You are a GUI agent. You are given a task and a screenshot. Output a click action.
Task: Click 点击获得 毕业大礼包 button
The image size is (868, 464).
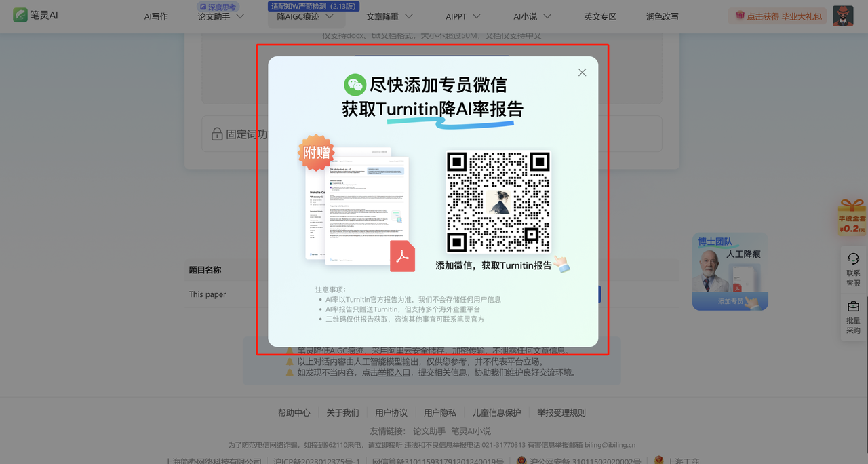pyautogui.click(x=777, y=16)
